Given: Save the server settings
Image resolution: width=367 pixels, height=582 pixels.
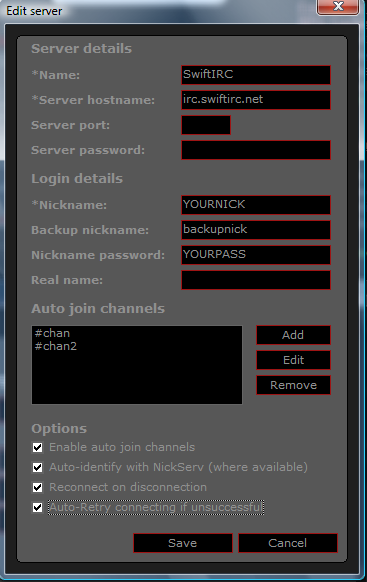Looking at the screenshot, I should click(x=183, y=543).
